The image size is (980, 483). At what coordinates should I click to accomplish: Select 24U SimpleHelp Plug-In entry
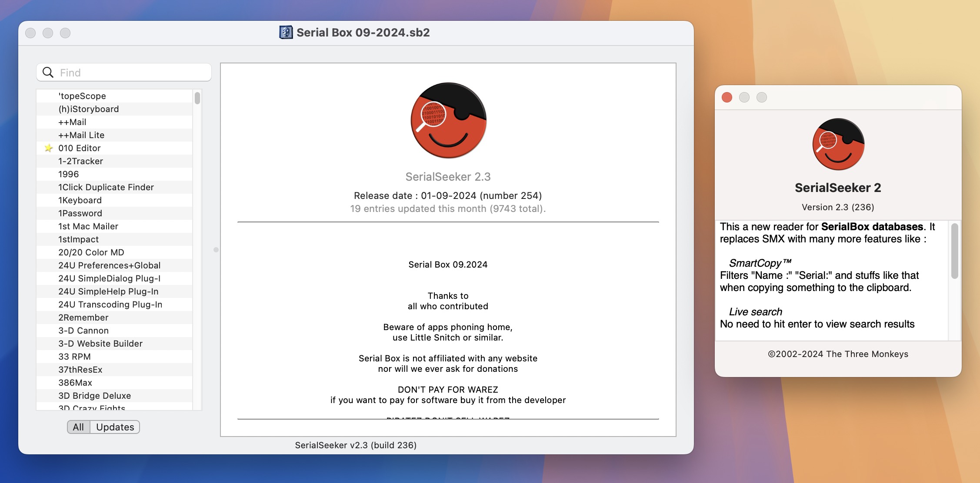coord(115,291)
